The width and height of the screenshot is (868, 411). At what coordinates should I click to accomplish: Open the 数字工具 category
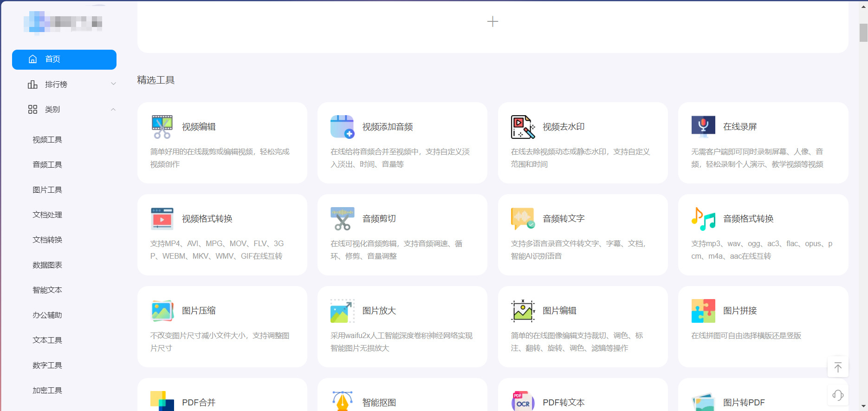point(47,365)
